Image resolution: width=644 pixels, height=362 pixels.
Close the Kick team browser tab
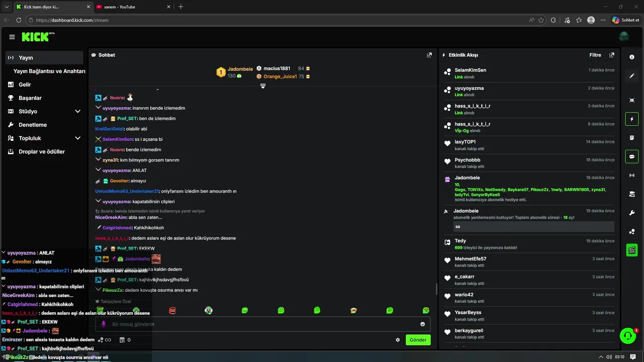(89, 7)
